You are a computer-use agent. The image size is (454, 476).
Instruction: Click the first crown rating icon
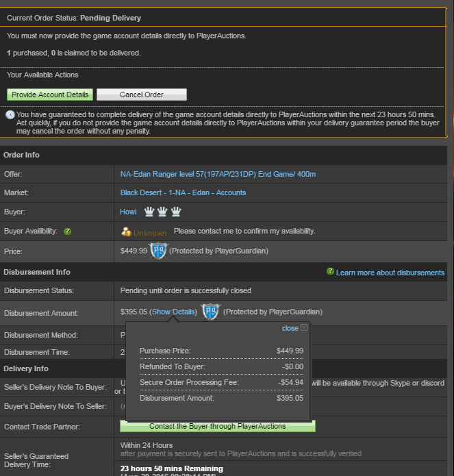149,212
